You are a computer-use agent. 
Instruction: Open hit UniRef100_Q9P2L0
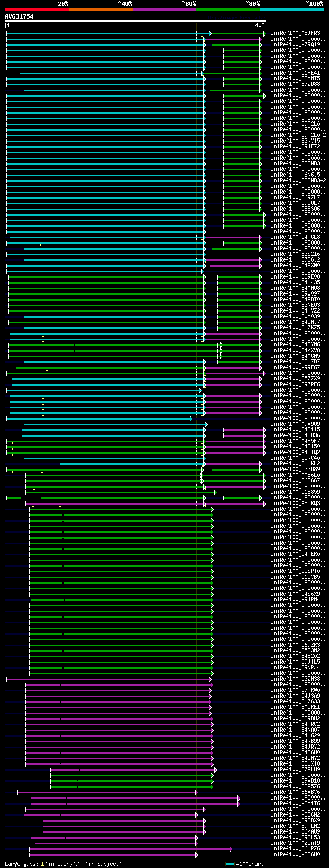(295, 124)
